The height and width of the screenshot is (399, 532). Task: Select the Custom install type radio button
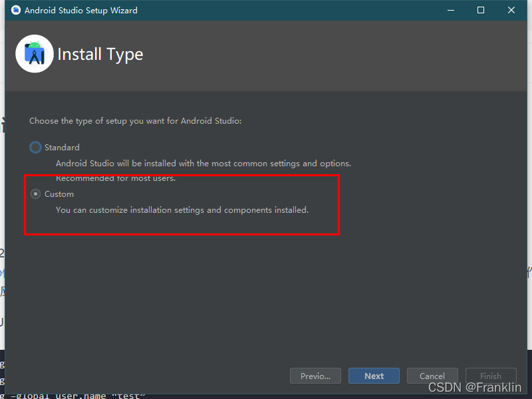[x=36, y=194]
